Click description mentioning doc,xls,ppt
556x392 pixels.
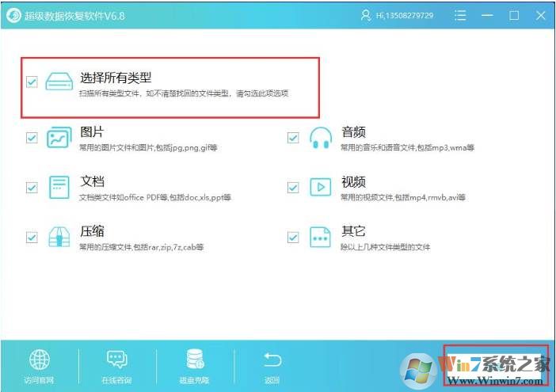pyautogui.click(x=155, y=197)
